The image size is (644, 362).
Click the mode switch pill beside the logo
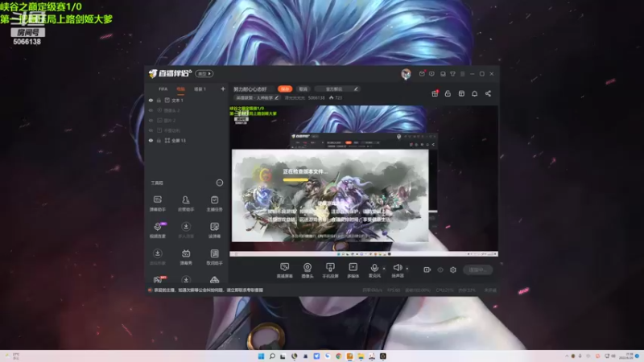(204, 74)
